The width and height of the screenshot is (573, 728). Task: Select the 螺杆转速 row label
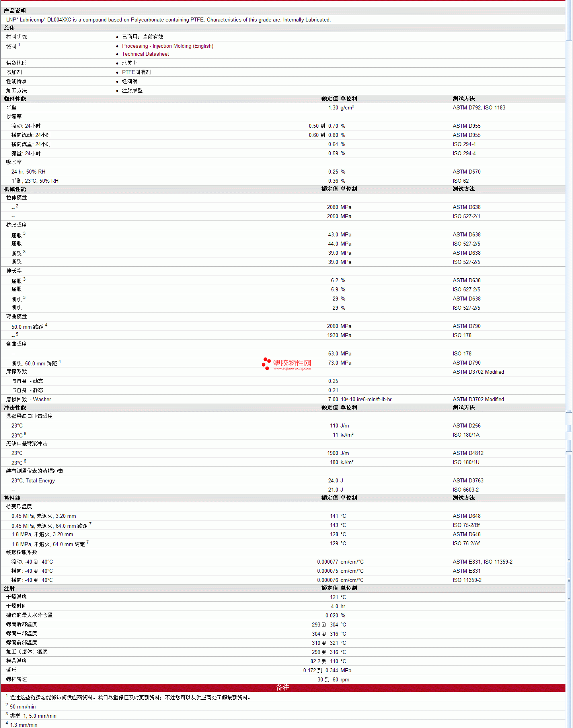[17, 679]
